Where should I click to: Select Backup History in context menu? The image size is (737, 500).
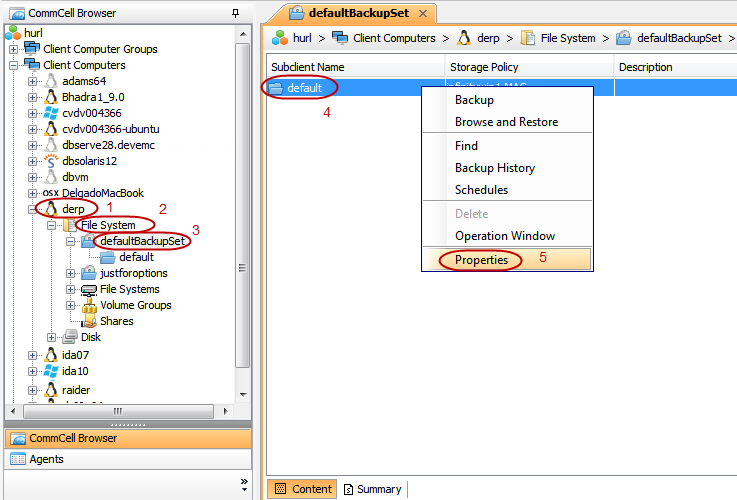click(494, 168)
